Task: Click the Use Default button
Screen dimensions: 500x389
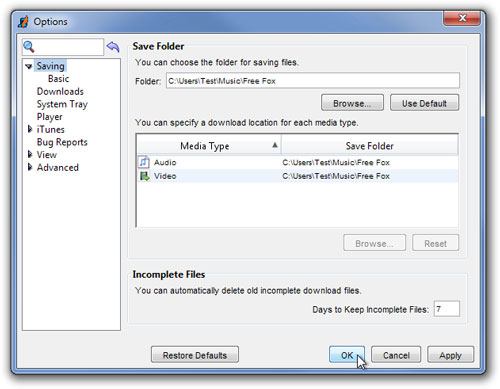Action: (424, 103)
